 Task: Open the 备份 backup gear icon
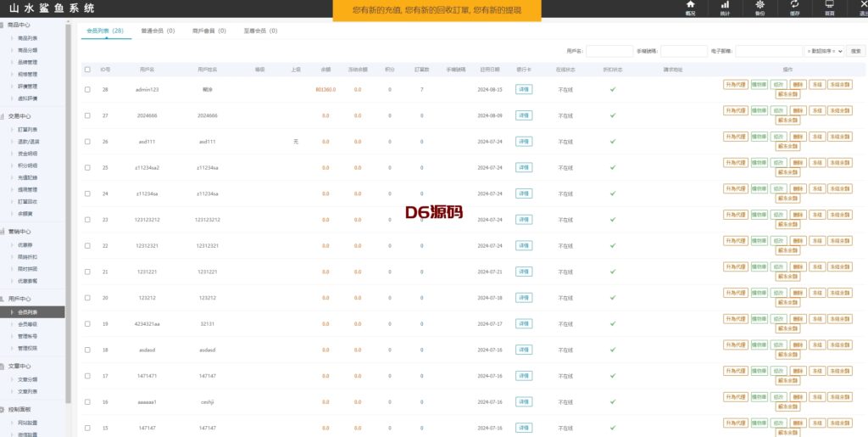[x=760, y=8]
